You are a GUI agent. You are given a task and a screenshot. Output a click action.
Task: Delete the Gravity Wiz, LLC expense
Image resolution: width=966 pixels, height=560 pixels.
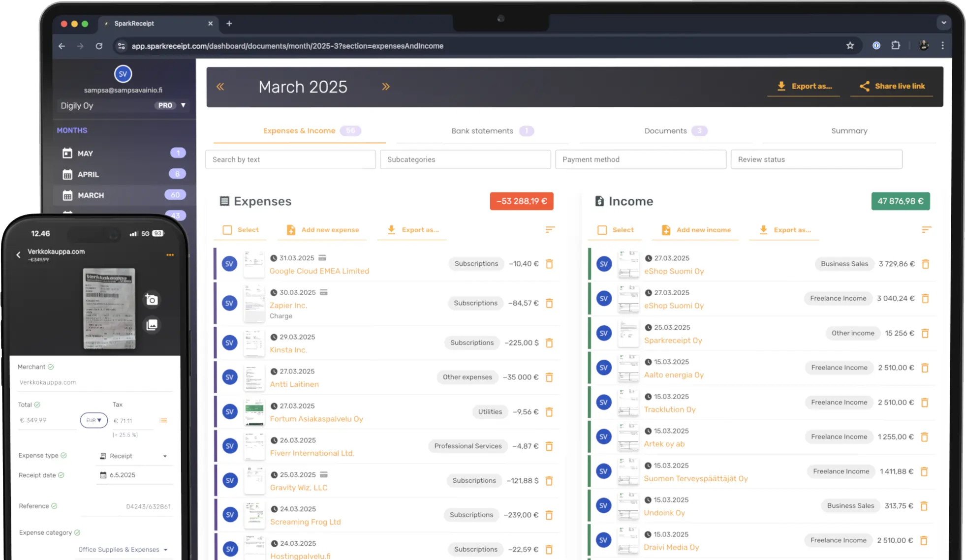(550, 481)
